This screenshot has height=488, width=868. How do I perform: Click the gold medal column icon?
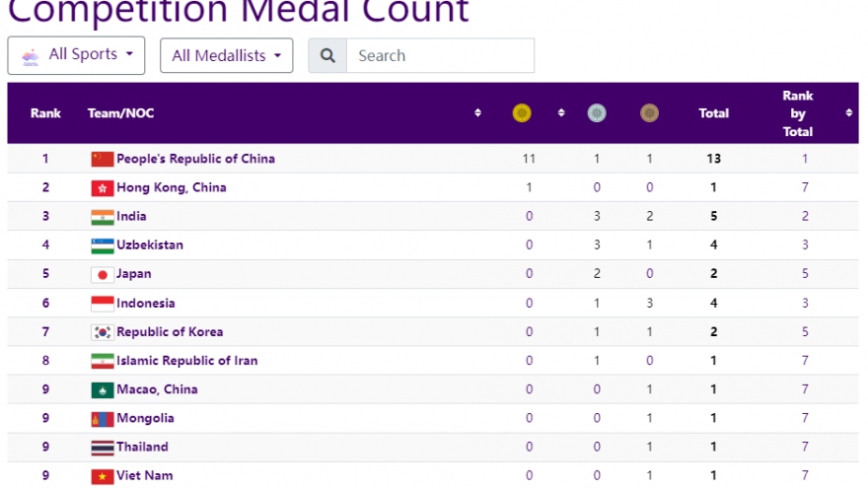pyautogui.click(x=522, y=113)
